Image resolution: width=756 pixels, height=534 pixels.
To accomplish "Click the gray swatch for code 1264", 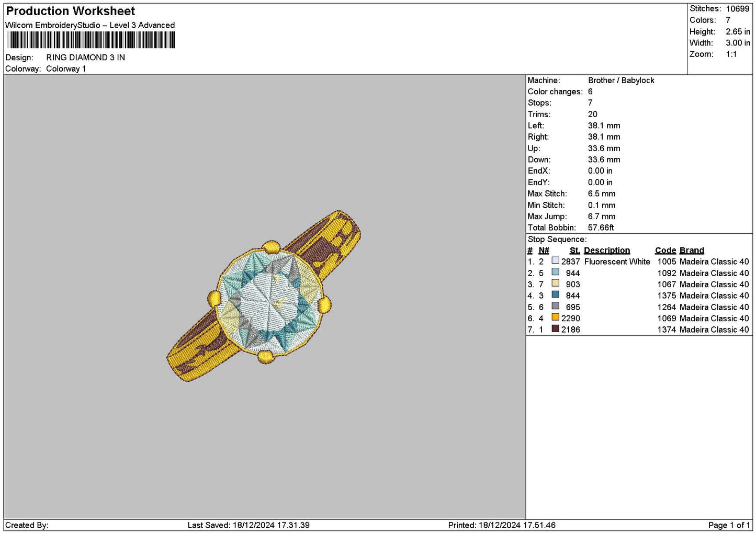I will click(x=555, y=306).
